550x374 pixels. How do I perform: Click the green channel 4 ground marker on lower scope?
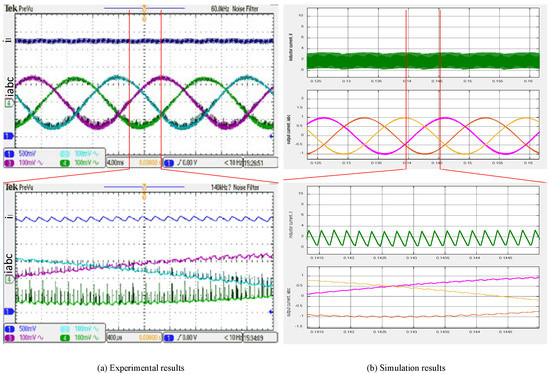click(9, 280)
